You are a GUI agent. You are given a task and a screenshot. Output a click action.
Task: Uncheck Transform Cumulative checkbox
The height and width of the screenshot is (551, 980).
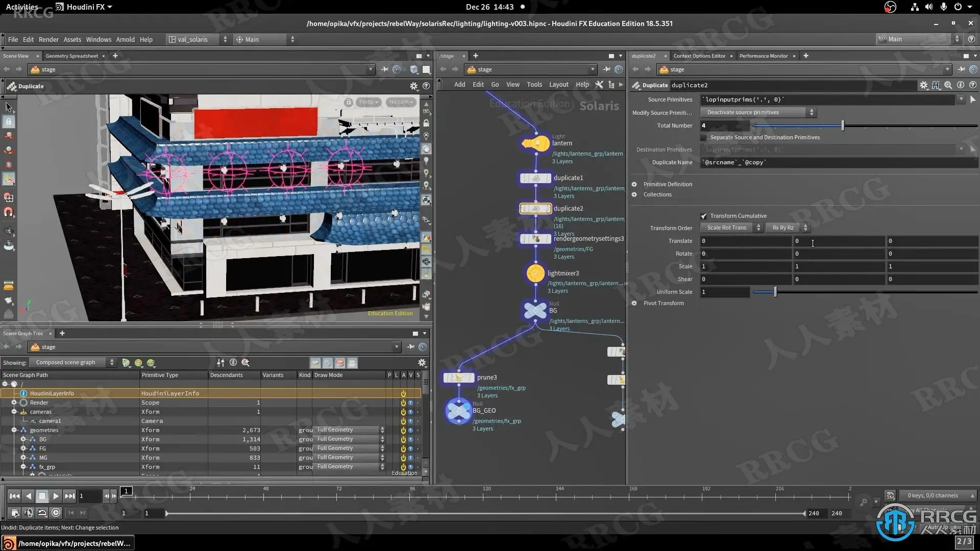click(x=704, y=216)
